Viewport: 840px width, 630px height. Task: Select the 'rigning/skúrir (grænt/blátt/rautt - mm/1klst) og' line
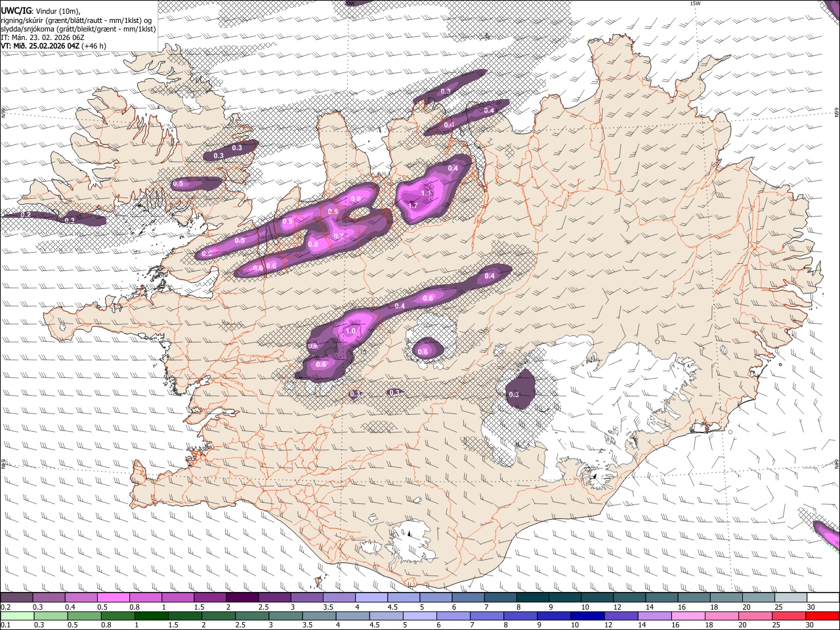click(76, 20)
